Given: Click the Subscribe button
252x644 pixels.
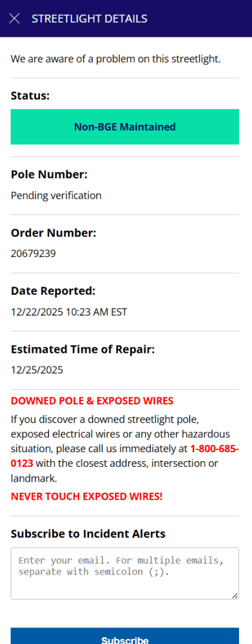Looking at the screenshot, I should pyautogui.click(x=124, y=637).
